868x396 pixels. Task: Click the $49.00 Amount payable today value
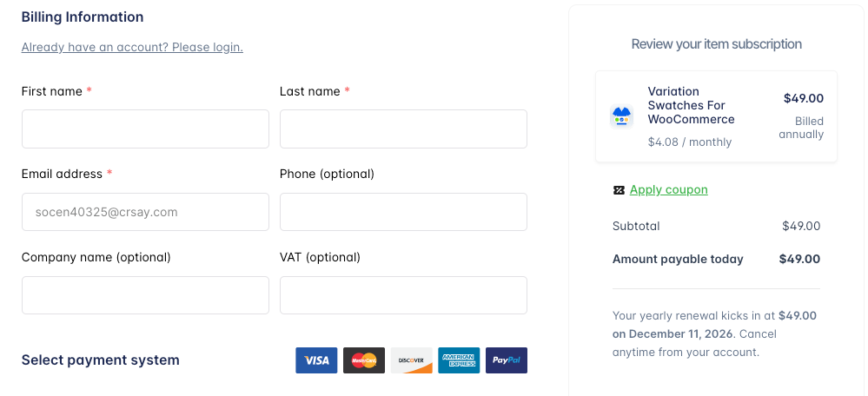click(x=799, y=259)
